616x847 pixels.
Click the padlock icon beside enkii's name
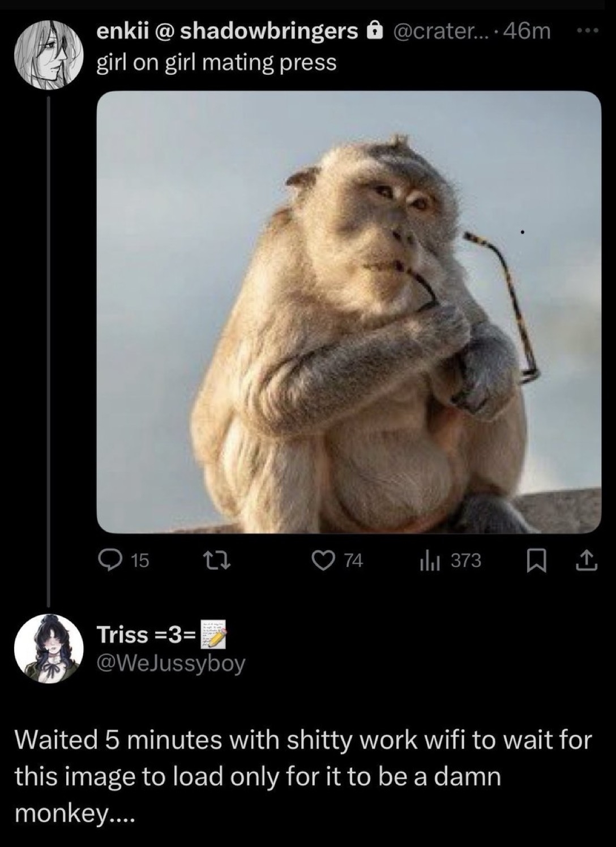pos(374,32)
